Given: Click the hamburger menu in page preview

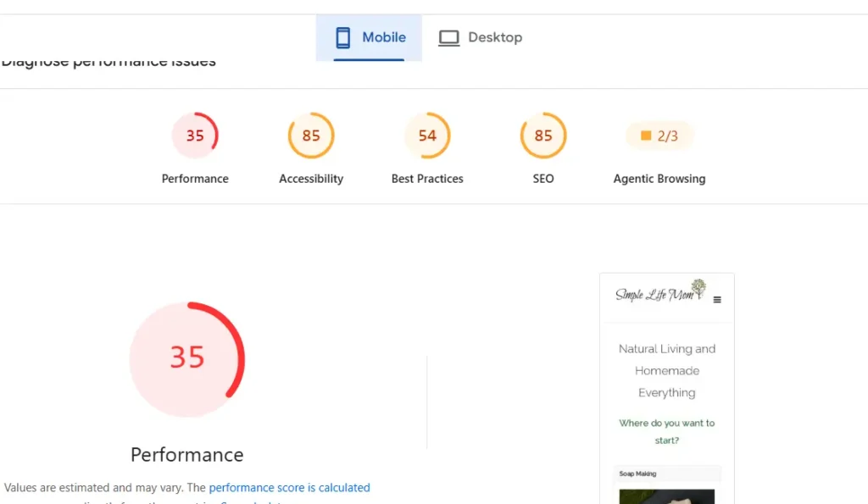Looking at the screenshot, I should pyautogui.click(x=717, y=300).
